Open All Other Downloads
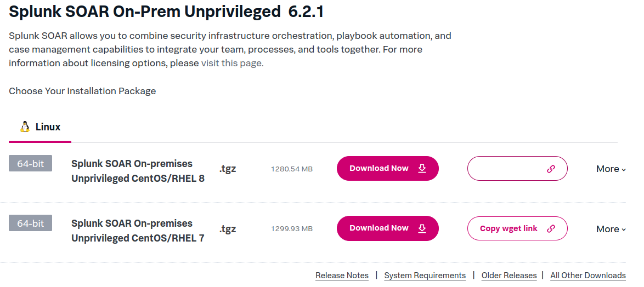Image resolution: width=644 pixels, height=287 pixels. (587, 275)
